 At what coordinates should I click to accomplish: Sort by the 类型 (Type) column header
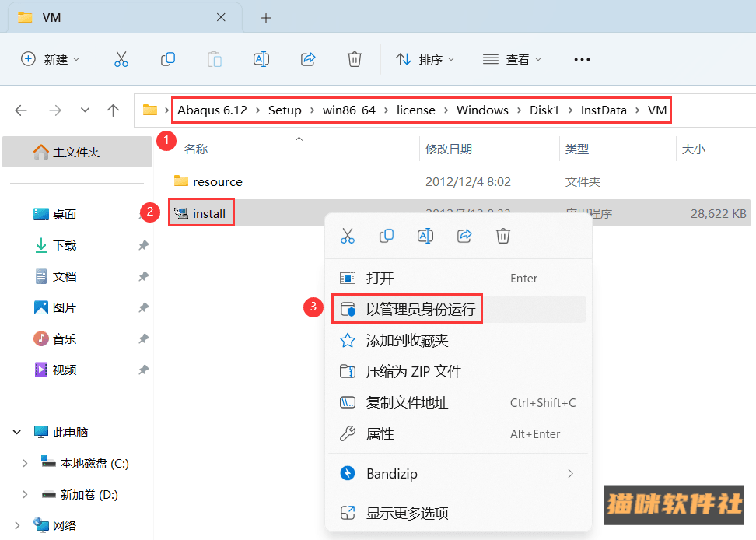[576, 149]
